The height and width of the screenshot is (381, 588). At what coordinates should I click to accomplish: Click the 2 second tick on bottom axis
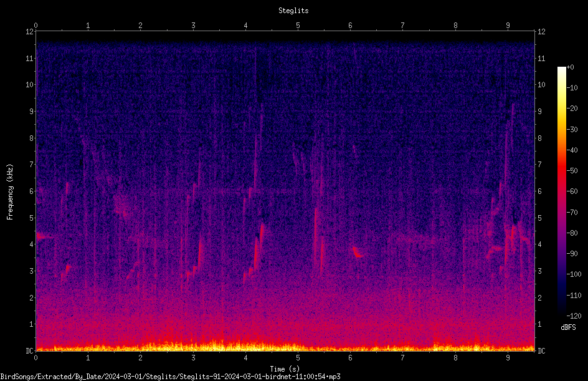[141, 358]
